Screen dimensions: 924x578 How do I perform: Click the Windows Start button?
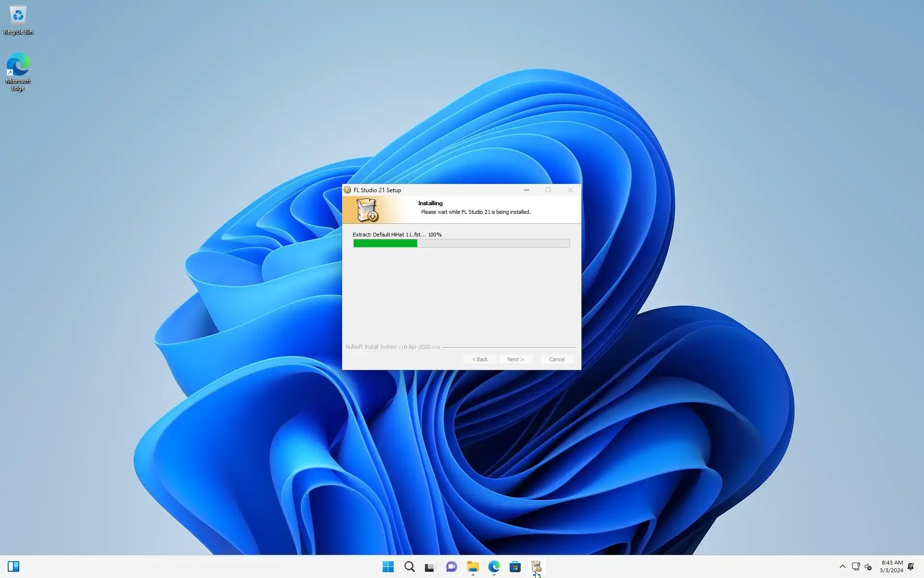point(388,566)
